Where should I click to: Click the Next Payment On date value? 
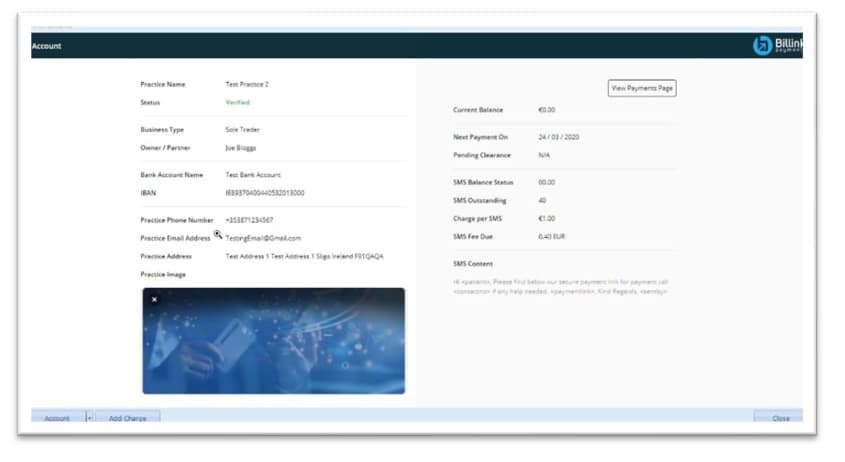tap(561, 137)
